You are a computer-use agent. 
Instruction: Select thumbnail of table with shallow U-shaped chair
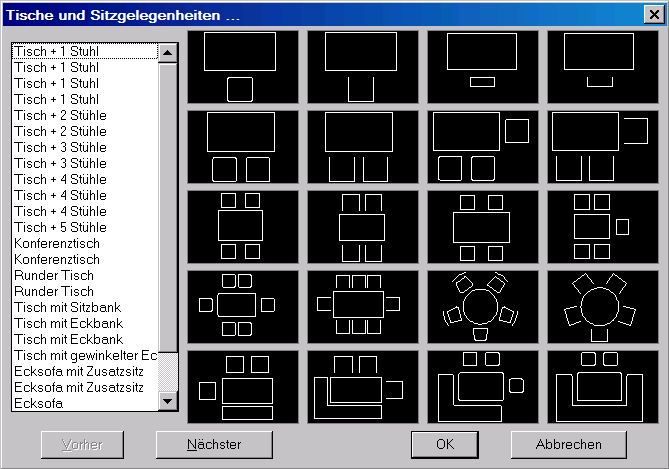click(x=603, y=67)
